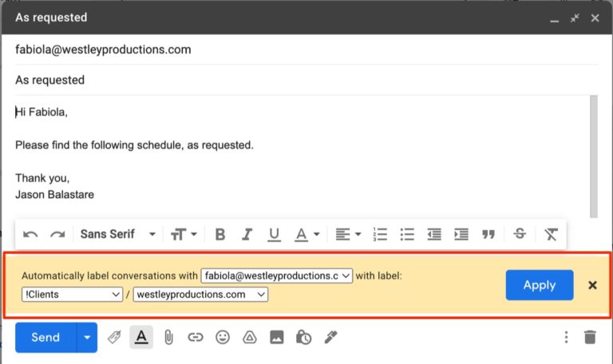Toggle underline formatting
This screenshot has width=613, height=364.
[274, 235]
